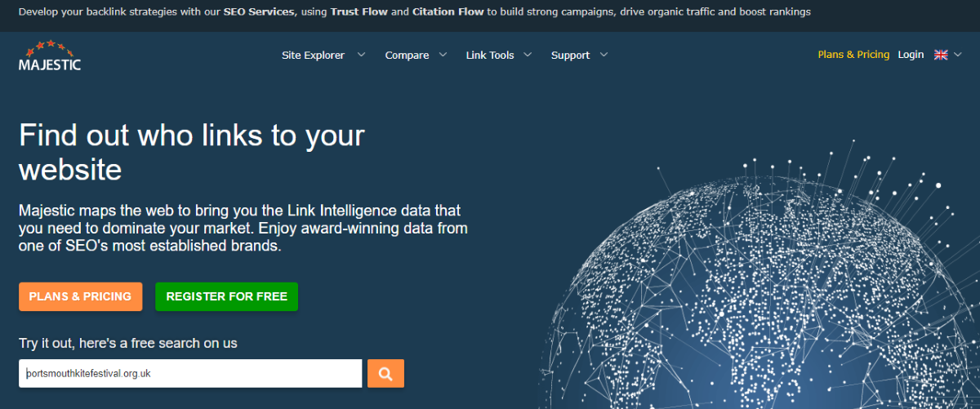This screenshot has height=409, width=980.
Task: Click the orange search magnifier button
Action: [385, 374]
